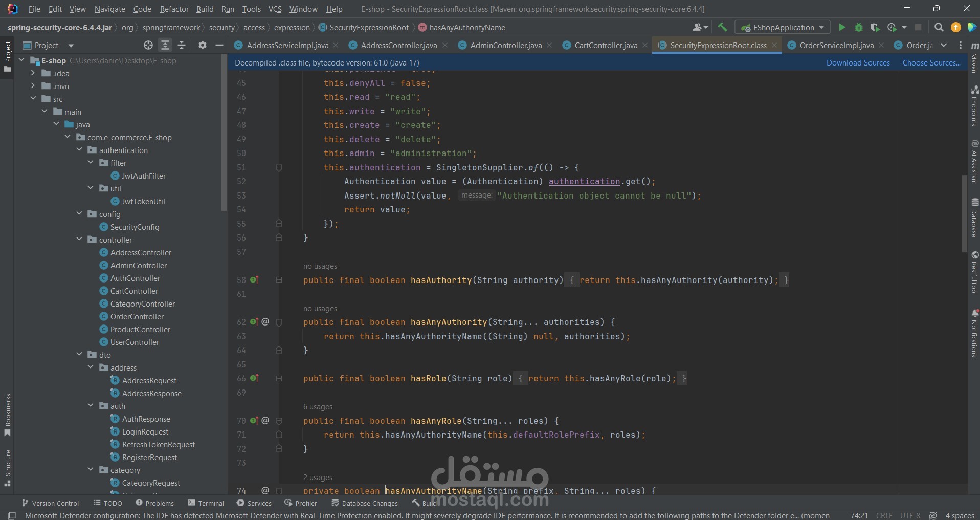Open Version Control tool window

pyautogui.click(x=50, y=503)
